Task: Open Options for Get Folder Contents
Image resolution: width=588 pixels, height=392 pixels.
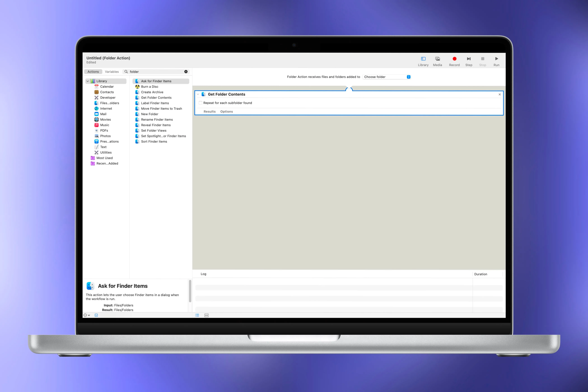Action: [226, 111]
